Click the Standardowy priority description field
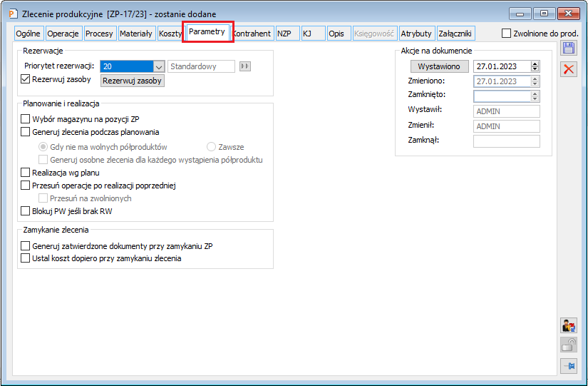Viewport: 588px width, 386px height. pos(202,66)
